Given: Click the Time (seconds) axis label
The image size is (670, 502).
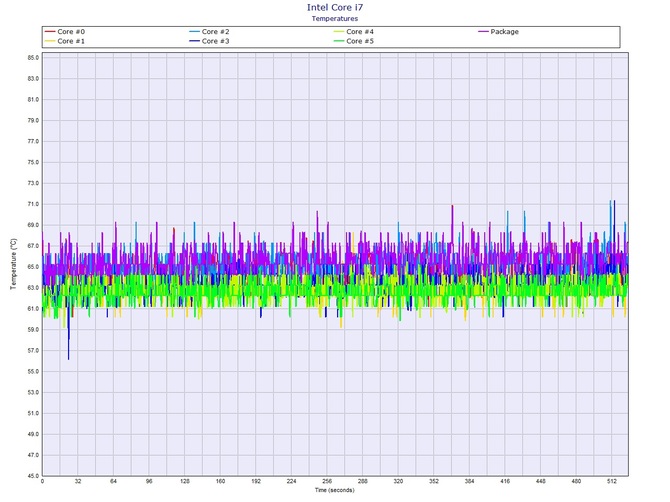Looking at the screenshot, I should [335, 490].
